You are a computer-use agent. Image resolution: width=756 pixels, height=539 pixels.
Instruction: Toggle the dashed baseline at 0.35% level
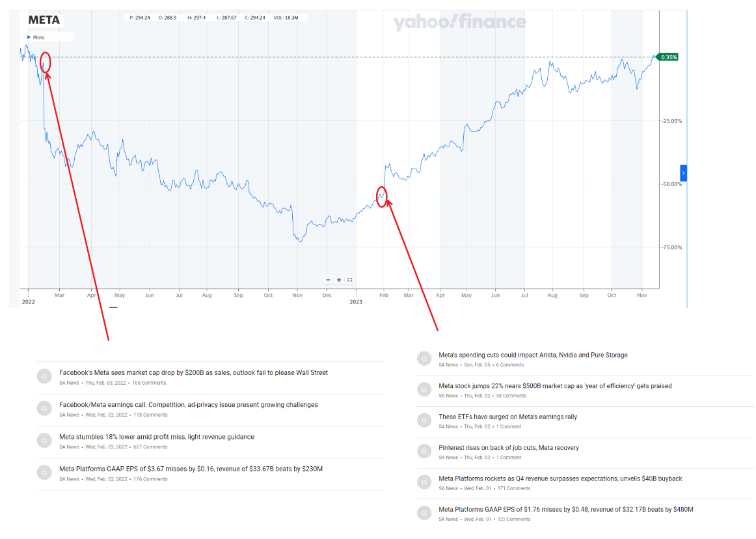[325, 57]
